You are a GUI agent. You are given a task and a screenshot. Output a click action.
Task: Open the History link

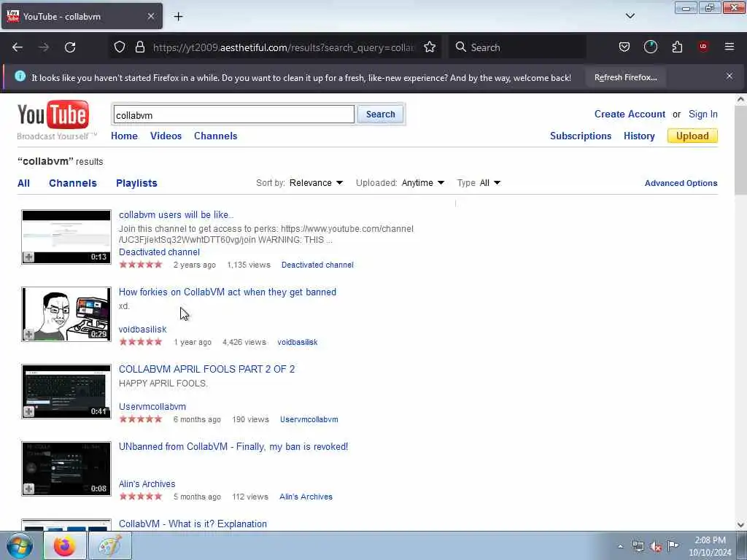(x=639, y=136)
